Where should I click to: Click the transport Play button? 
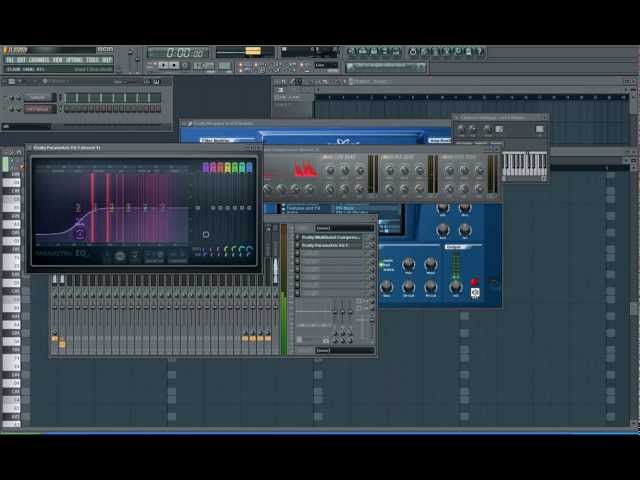(163, 65)
